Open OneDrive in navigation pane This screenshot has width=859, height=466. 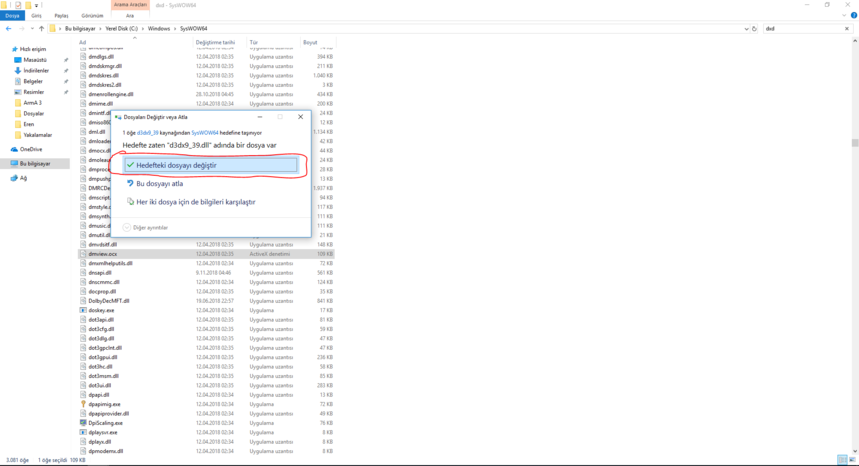tap(31, 149)
